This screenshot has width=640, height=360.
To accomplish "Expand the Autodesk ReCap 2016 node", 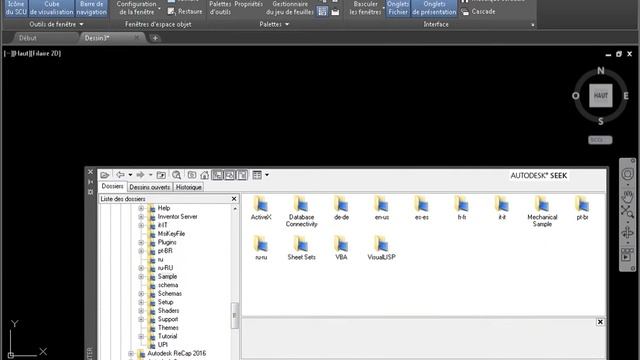I will (131, 354).
